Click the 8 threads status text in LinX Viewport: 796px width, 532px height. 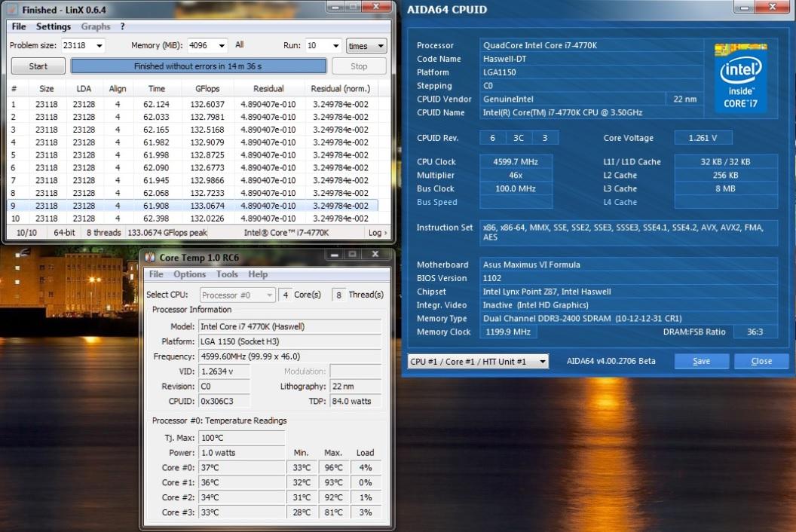pos(103,233)
